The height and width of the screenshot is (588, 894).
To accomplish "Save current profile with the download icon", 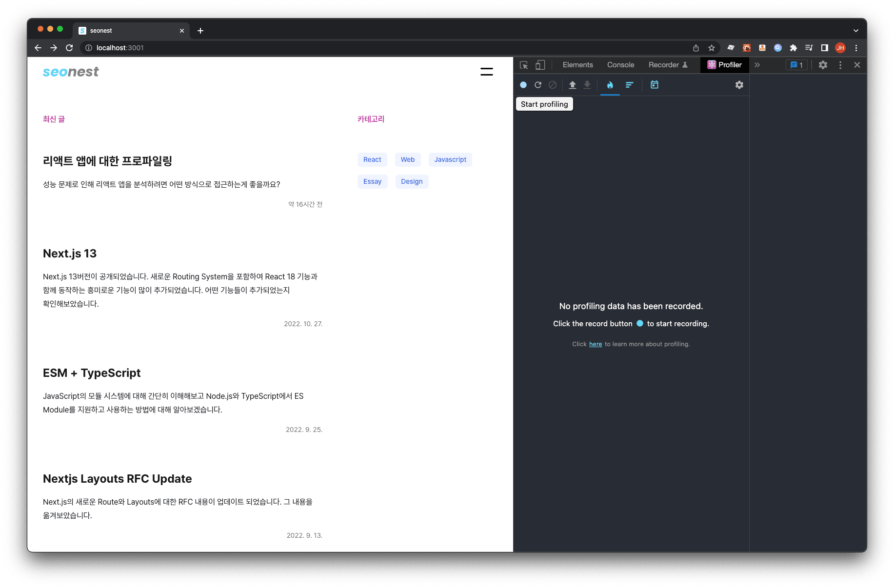I will (587, 85).
